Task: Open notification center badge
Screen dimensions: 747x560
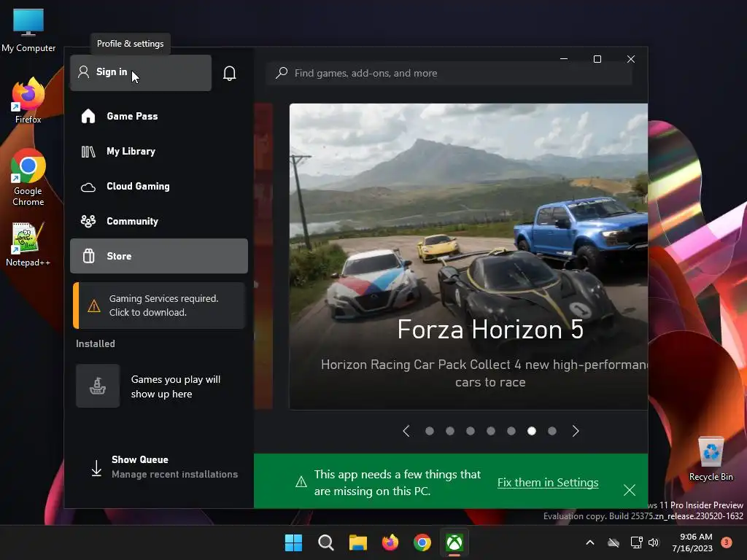Action: click(727, 542)
